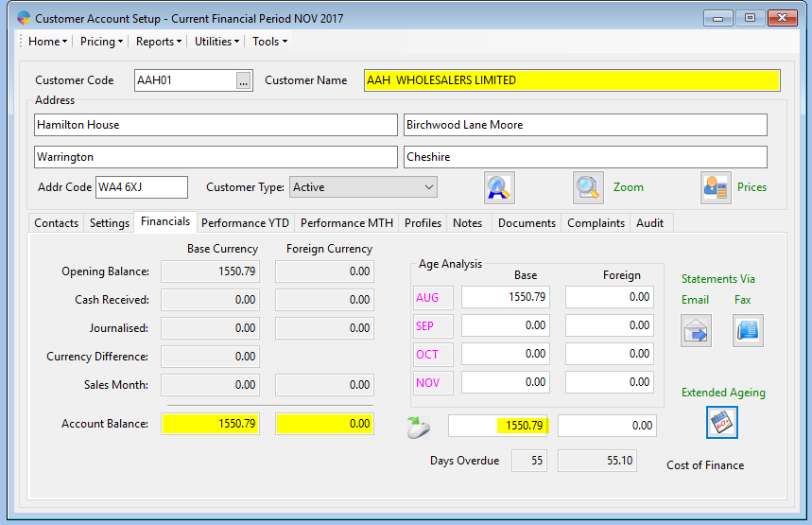Open the Extended Ageing calendar icon

(722, 423)
